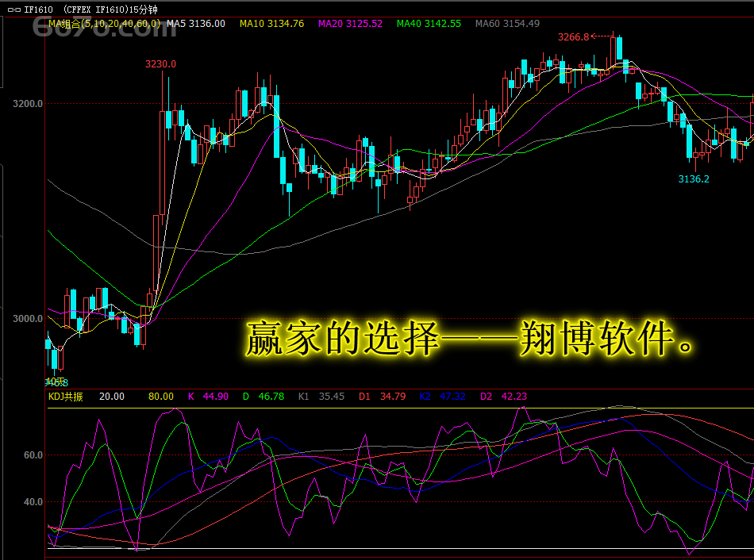The image size is (754, 560).
Task: Click the chain link icon beside IF1610
Action: click(14, 10)
